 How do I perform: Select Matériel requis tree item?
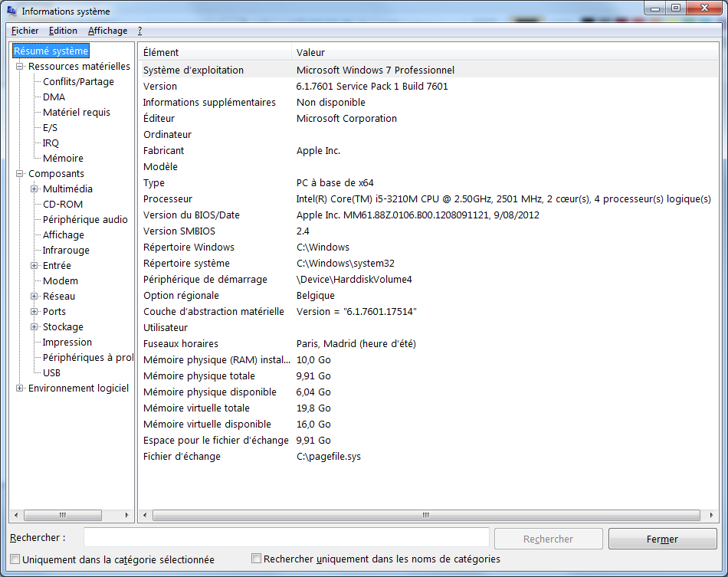click(76, 113)
